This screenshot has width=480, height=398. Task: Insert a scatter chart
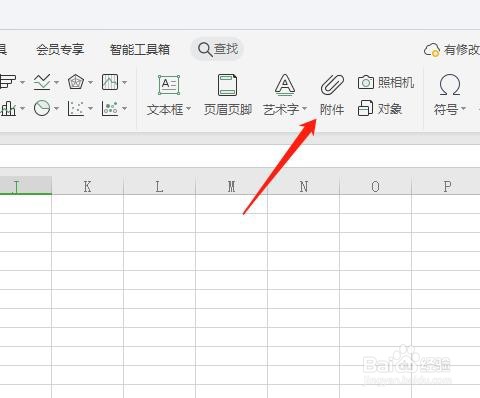coord(76,108)
